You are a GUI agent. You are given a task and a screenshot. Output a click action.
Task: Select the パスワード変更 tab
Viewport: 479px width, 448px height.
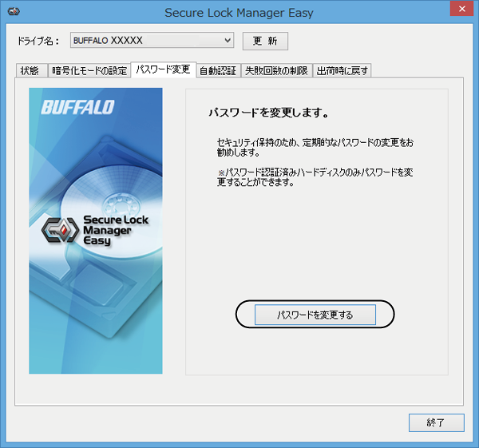pyautogui.click(x=164, y=69)
